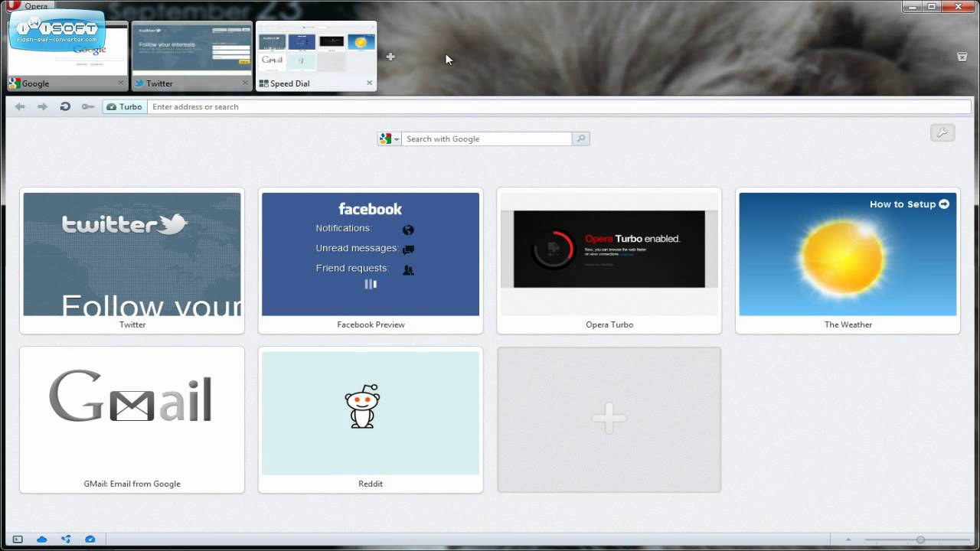Click the magnifier search button
The height and width of the screenshot is (551, 980).
tap(581, 139)
